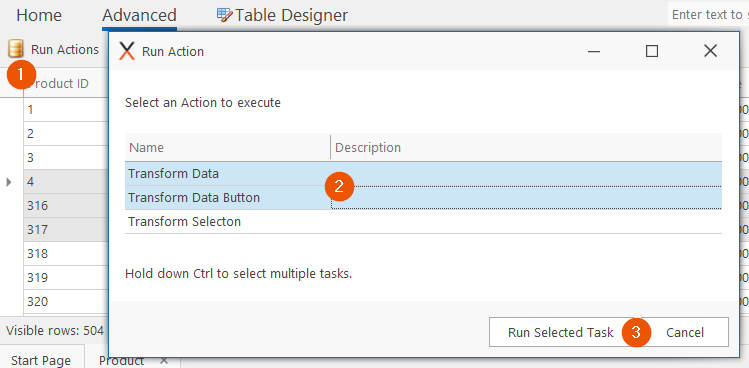Switch to the Start Page document tab
This screenshot has width=749, height=368.
coord(41,360)
